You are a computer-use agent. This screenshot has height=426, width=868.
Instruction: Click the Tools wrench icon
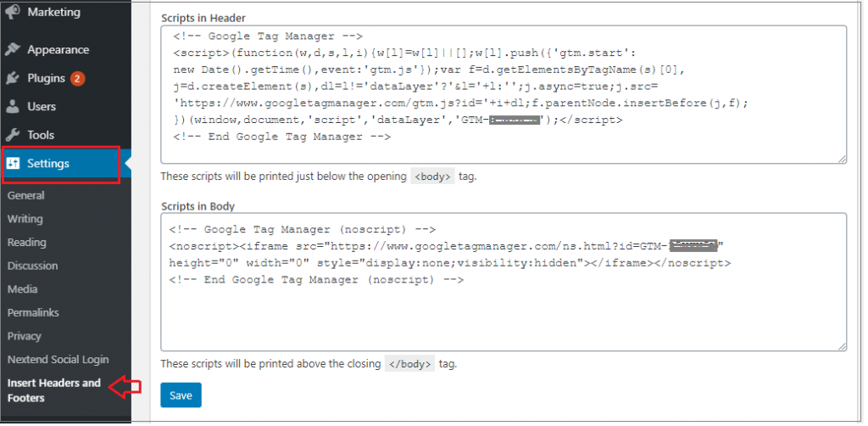pyautogui.click(x=12, y=135)
